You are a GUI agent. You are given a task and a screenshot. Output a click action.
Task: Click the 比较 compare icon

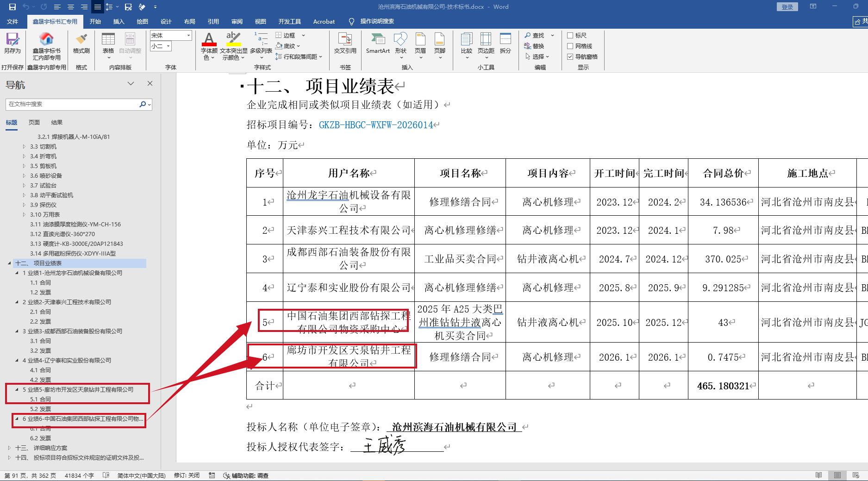click(467, 46)
